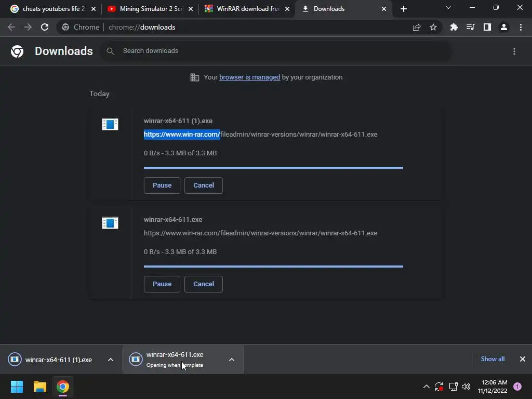The height and width of the screenshot is (399, 532).
Task: Open the Chrome three-dot menu
Action: (x=521, y=27)
